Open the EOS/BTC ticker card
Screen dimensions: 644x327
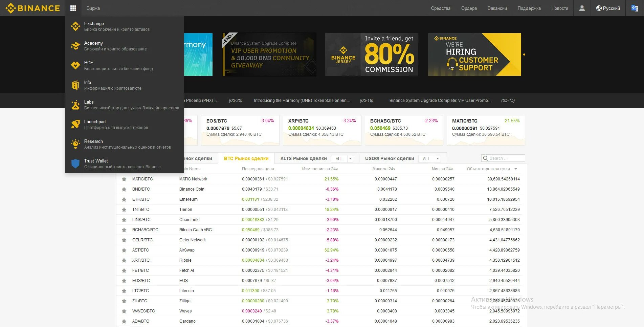coord(240,130)
